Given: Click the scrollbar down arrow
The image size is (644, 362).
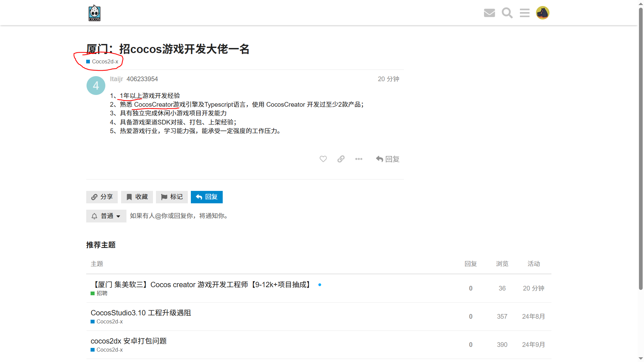Looking at the screenshot, I should click(x=641, y=359).
